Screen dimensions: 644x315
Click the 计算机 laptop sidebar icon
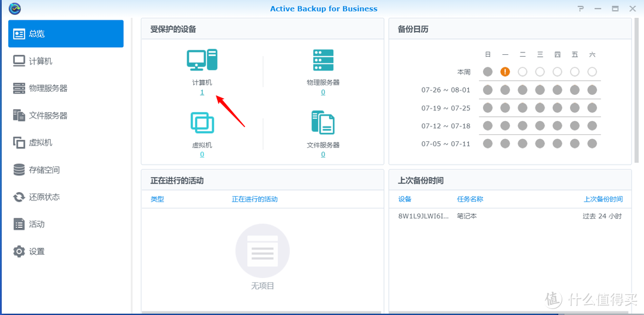point(19,61)
